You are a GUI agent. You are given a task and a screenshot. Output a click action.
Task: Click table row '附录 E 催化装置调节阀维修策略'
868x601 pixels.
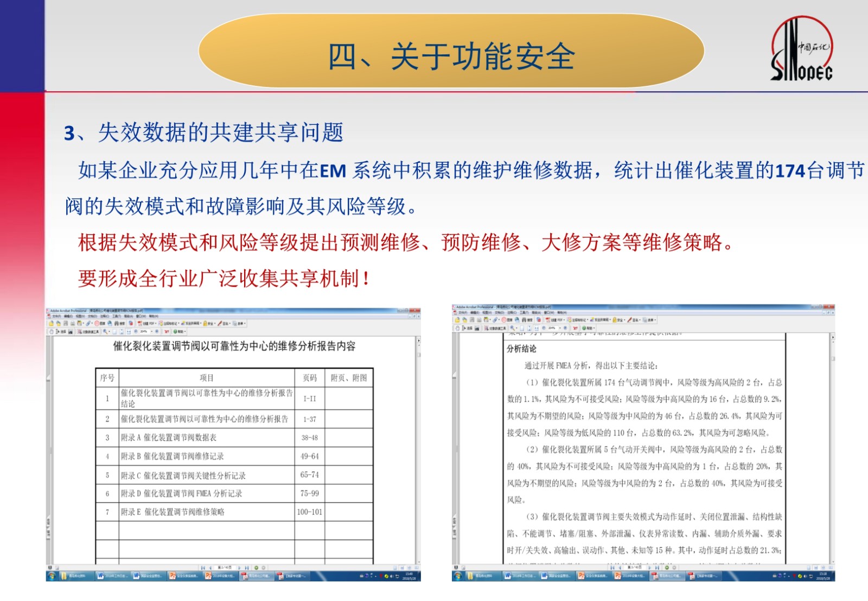234,512
